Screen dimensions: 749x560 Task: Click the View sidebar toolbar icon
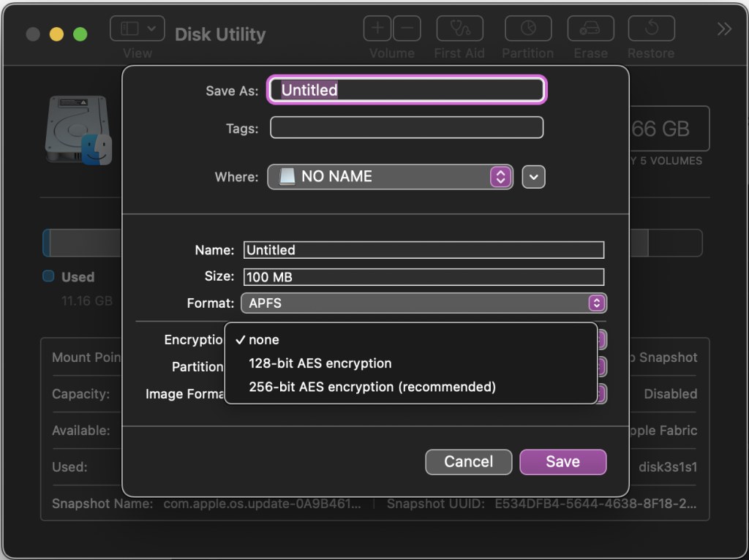point(137,29)
